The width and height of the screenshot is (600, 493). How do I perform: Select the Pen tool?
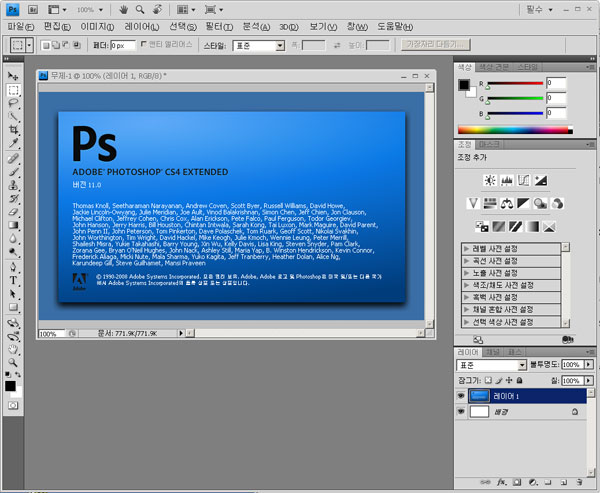point(13,267)
